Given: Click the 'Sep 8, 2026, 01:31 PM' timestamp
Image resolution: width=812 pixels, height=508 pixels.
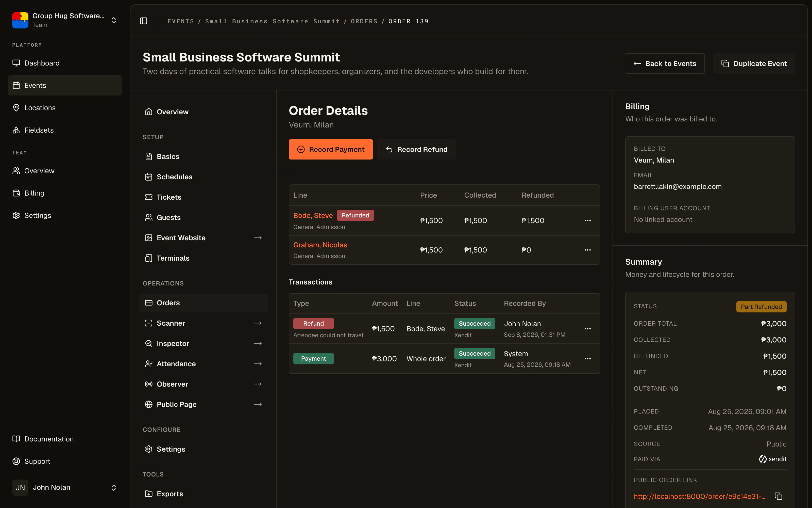Looking at the screenshot, I should tap(534, 335).
